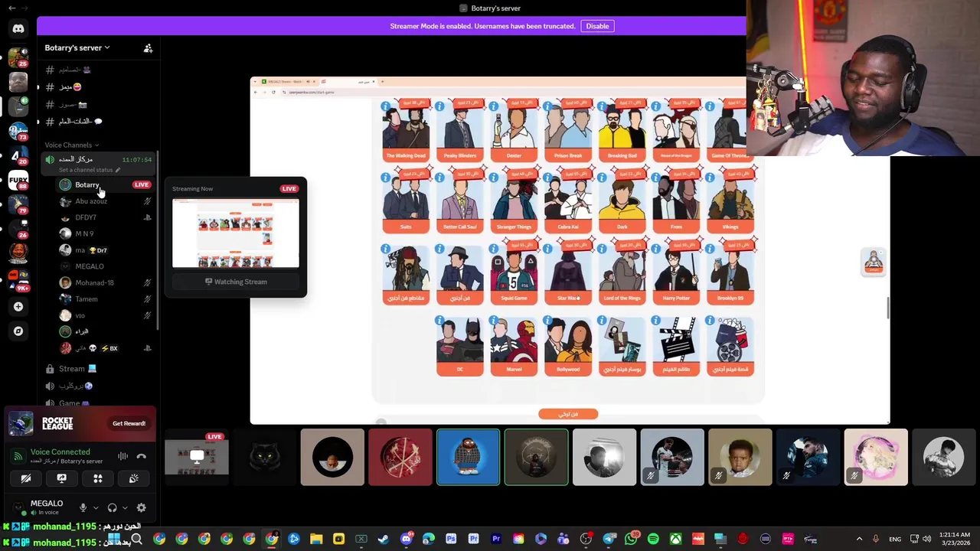Image resolution: width=980 pixels, height=551 pixels.
Task: Click edit pencil next to channel status
Action: coord(117,170)
